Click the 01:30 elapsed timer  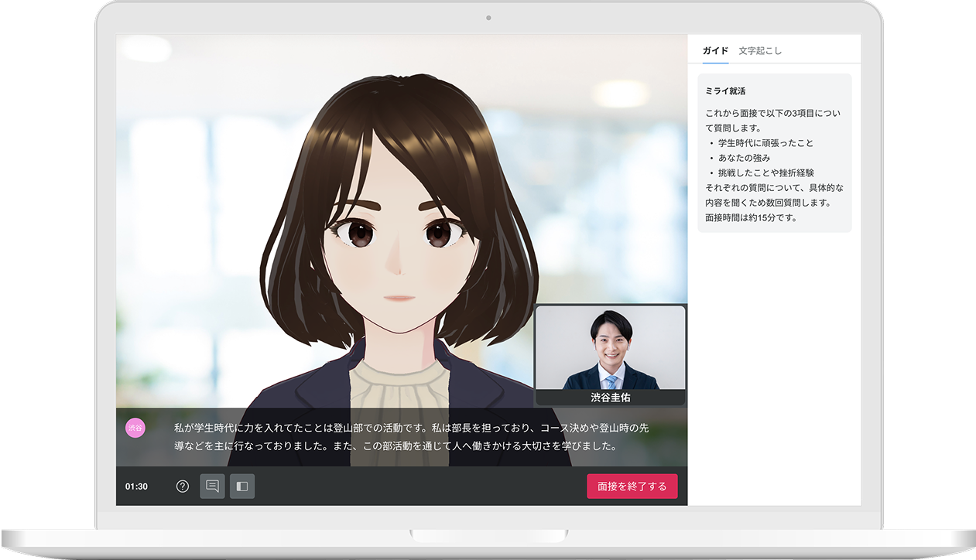click(137, 487)
